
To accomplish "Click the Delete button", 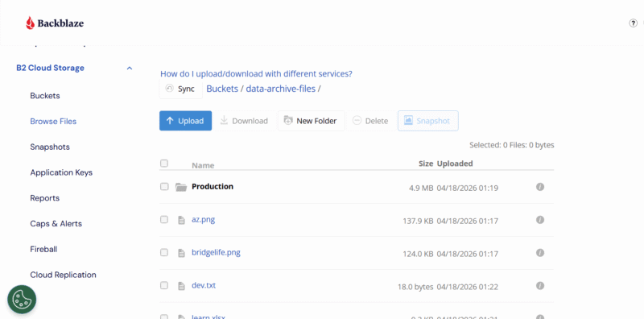I will point(371,121).
